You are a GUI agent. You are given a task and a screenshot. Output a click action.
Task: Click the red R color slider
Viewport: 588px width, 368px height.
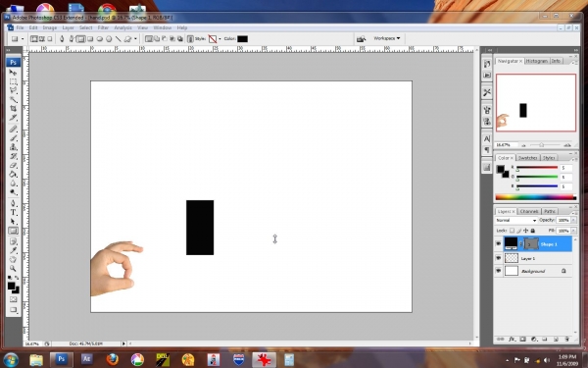pos(537,168)
